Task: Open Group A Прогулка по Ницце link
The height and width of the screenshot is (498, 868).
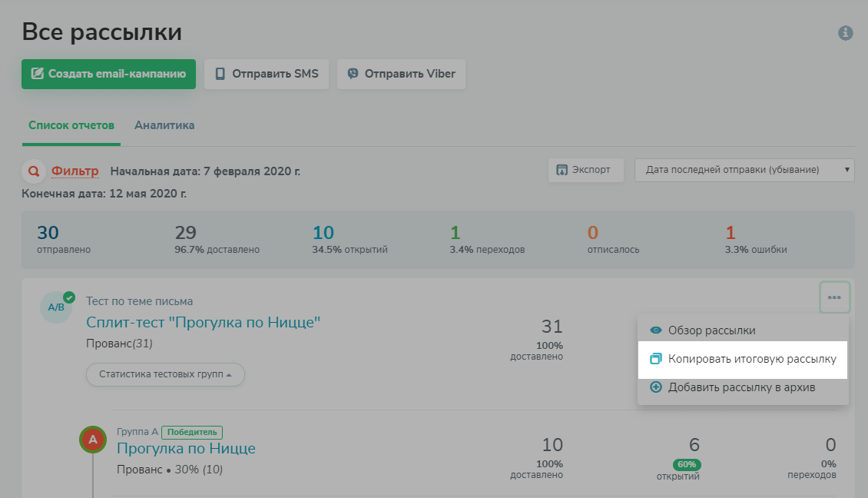Action: [x=186, y=448]
